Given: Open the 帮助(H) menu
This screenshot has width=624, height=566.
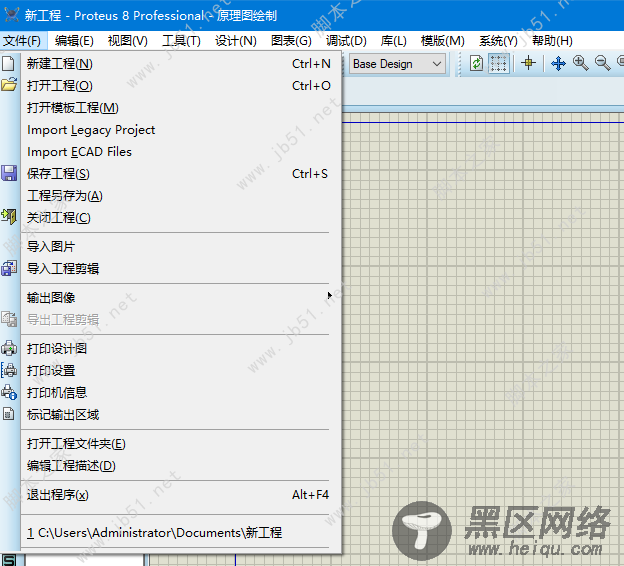Looking at the screenshot, I should 552,41.
